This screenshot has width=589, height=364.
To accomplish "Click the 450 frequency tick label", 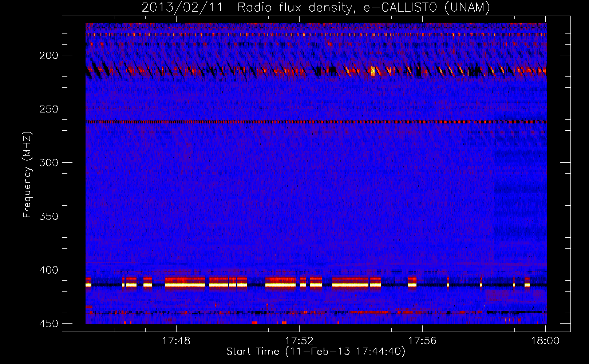I will (49, 324).
